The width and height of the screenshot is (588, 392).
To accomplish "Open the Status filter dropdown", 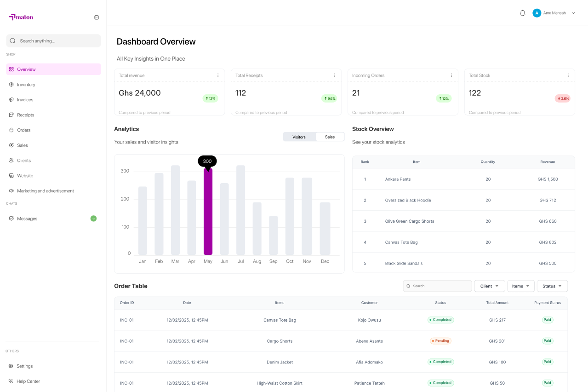I will tap(552, 286).
